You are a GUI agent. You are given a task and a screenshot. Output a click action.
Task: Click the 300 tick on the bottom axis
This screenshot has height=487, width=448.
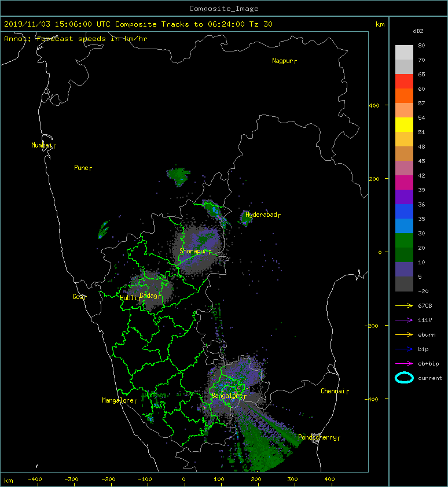pyautogui.click(x=292, y=479)
